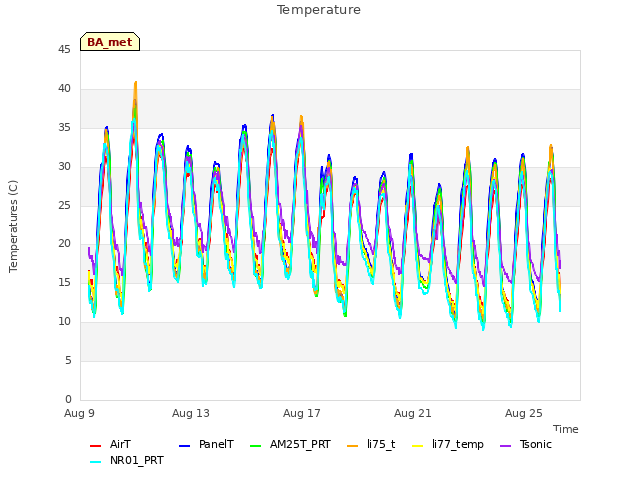Click the orange 41-degree peak on the chart
The image size is (640, 480).
136,83
